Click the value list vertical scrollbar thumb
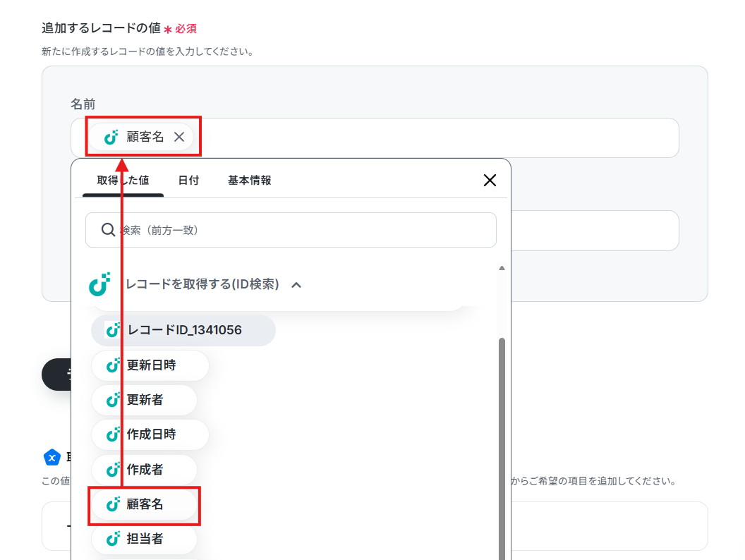Screen dimensions: 745x560 (x=502, y=449)
